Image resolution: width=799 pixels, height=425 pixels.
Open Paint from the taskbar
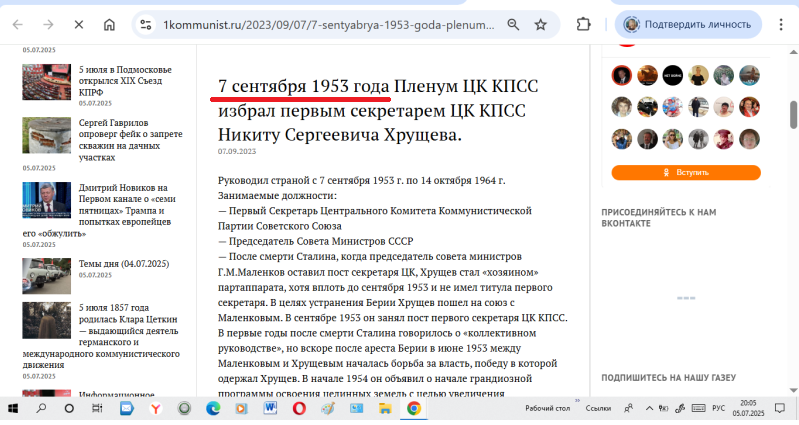(328, 408)
